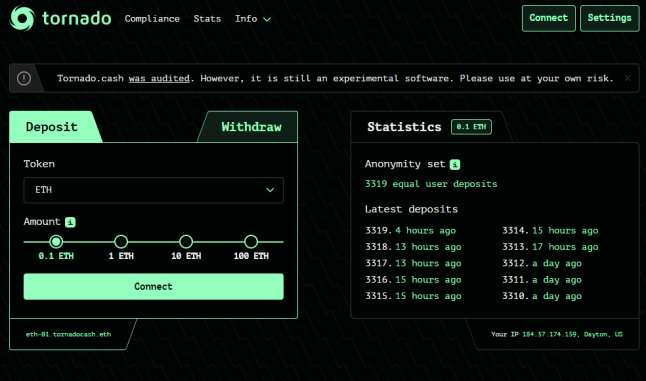Follow the 'was audited' link
The height and width of the screenshot is (381, 646).
[159, 78]
